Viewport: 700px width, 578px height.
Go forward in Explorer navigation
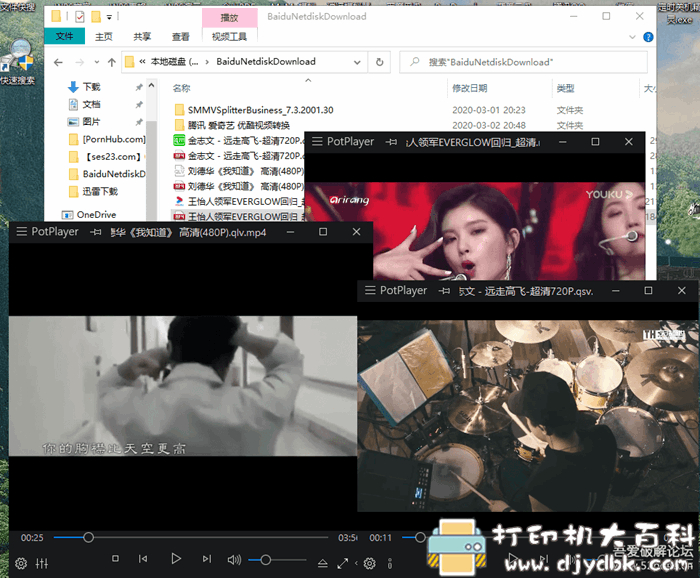(x=79, y=62)
